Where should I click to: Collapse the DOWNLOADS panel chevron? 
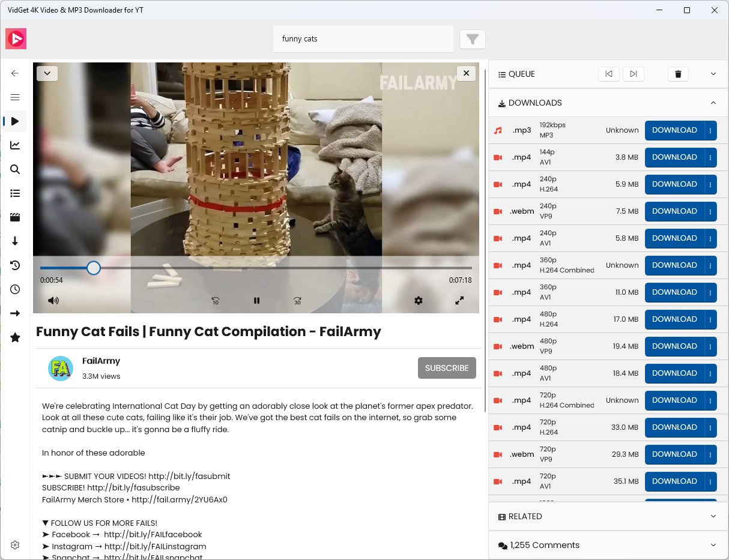coord(713,103)
